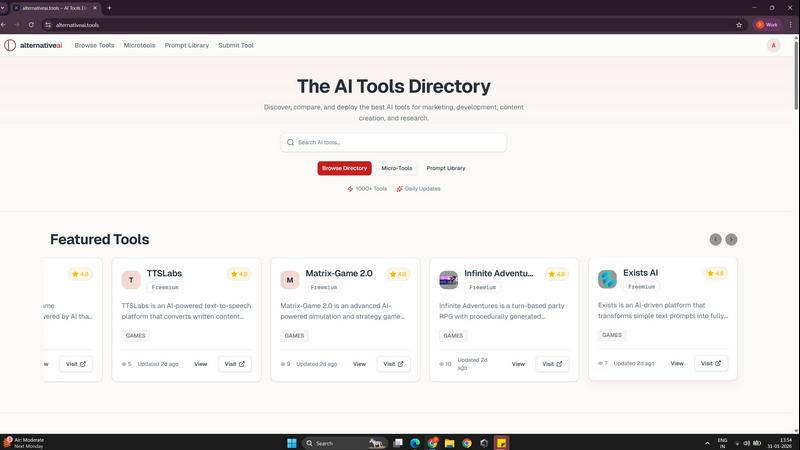
Task: Click the magnifier icon in search box
Action: pos(290,142)
